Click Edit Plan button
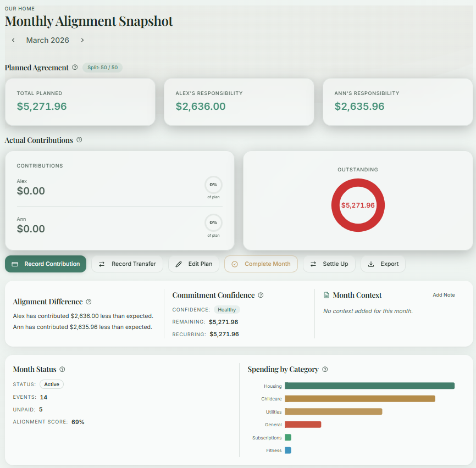 pos(193,264)
